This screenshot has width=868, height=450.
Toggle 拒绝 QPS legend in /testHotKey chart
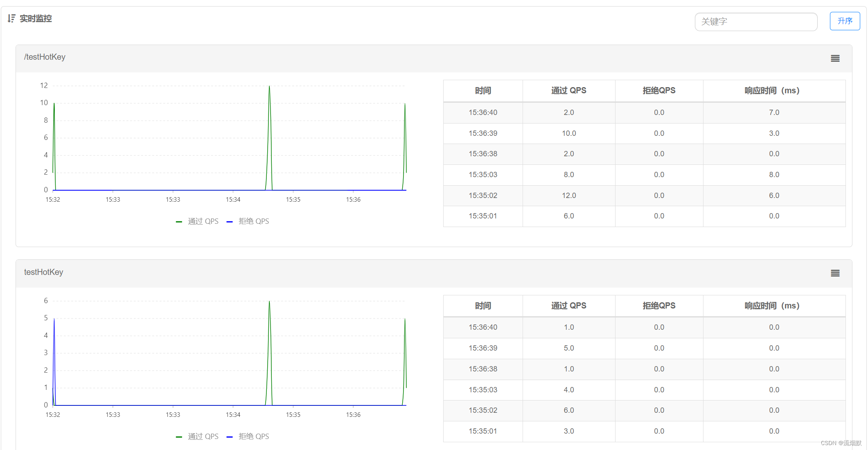click(x=248, y=221)
